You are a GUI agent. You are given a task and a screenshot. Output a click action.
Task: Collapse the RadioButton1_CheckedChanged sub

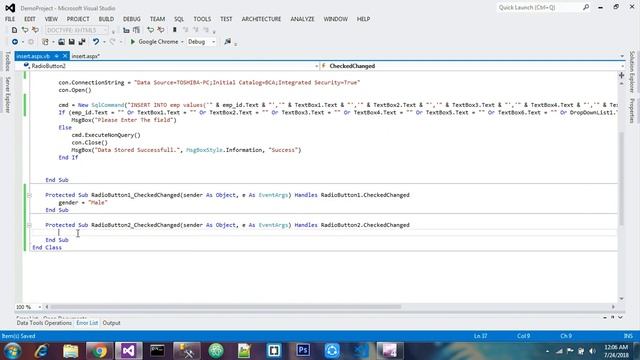29,195
